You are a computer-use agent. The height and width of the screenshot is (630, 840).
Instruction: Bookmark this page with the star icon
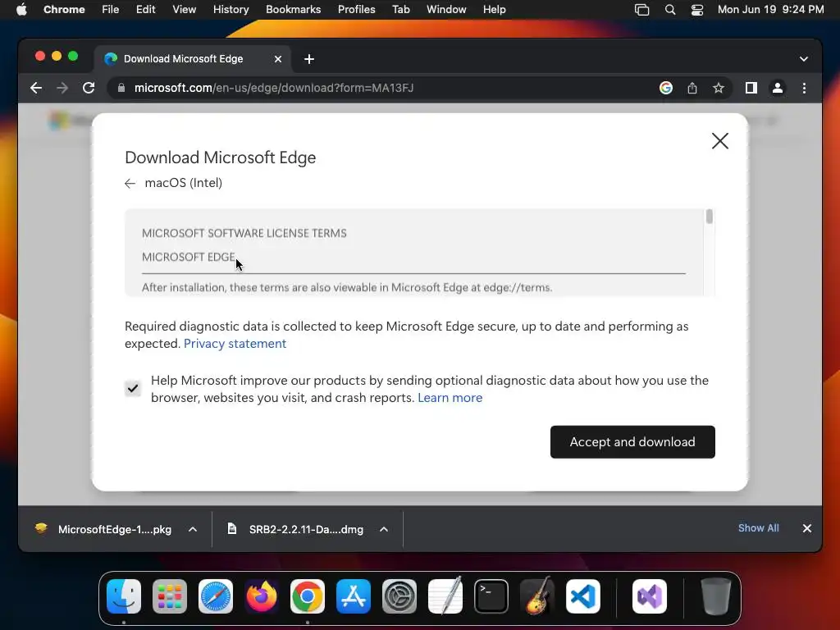(x=719, y=88)
